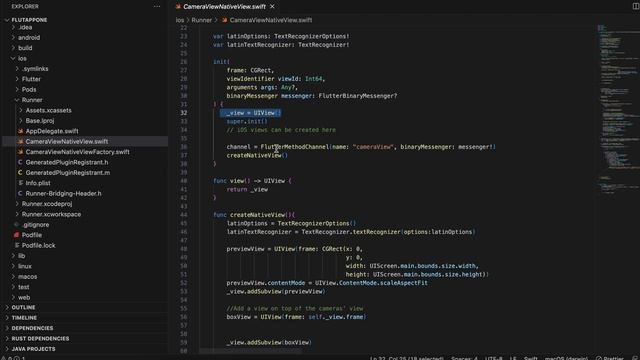Viewport: 640px width, 360px height.
Task: Expand the web folder
Action: click(24, 298)
